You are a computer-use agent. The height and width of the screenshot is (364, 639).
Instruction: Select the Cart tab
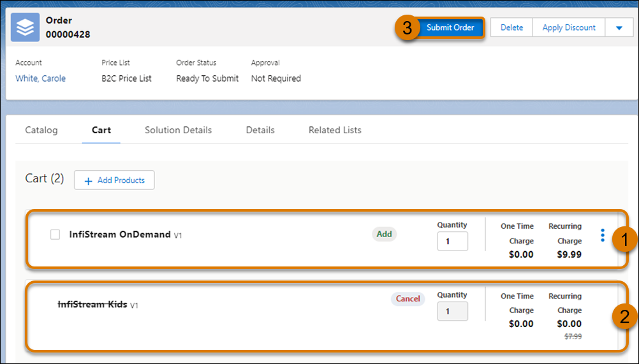pyautogui.click(x=101, y=130)
